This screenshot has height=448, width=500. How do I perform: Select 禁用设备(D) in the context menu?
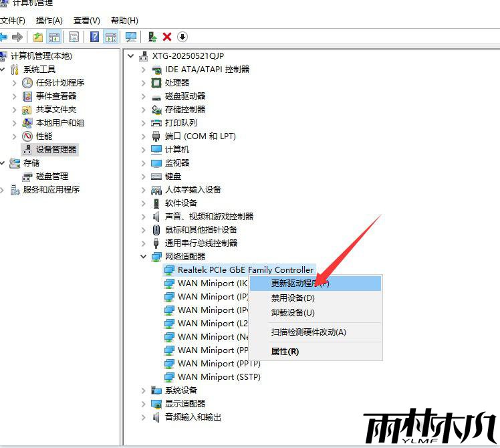(x=292, y=298)
